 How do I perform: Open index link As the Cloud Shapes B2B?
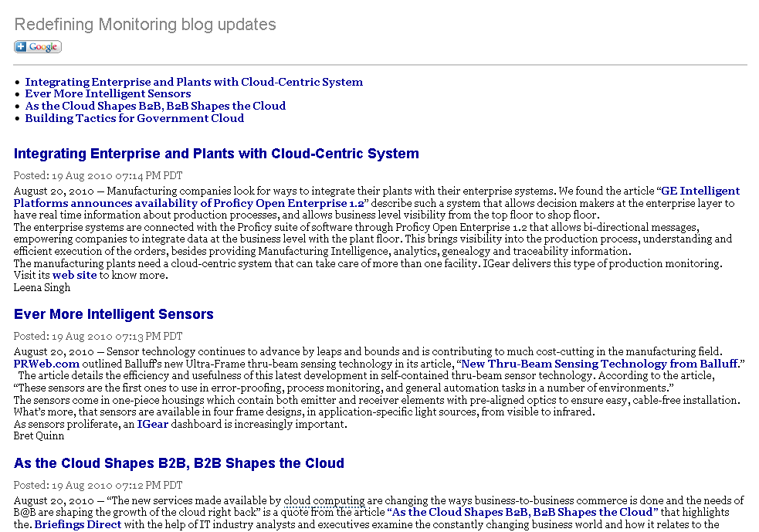(x=155, y=106)
